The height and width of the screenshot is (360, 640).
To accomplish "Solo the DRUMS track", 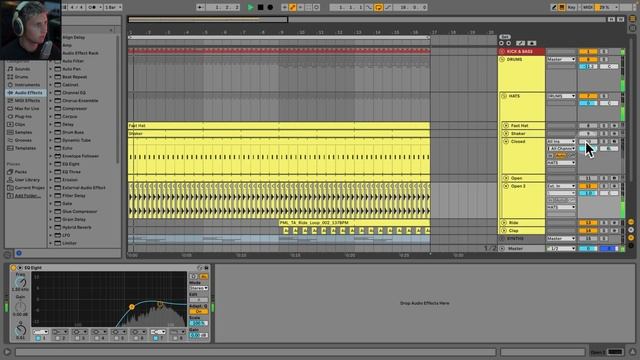I will coord(604,60).
